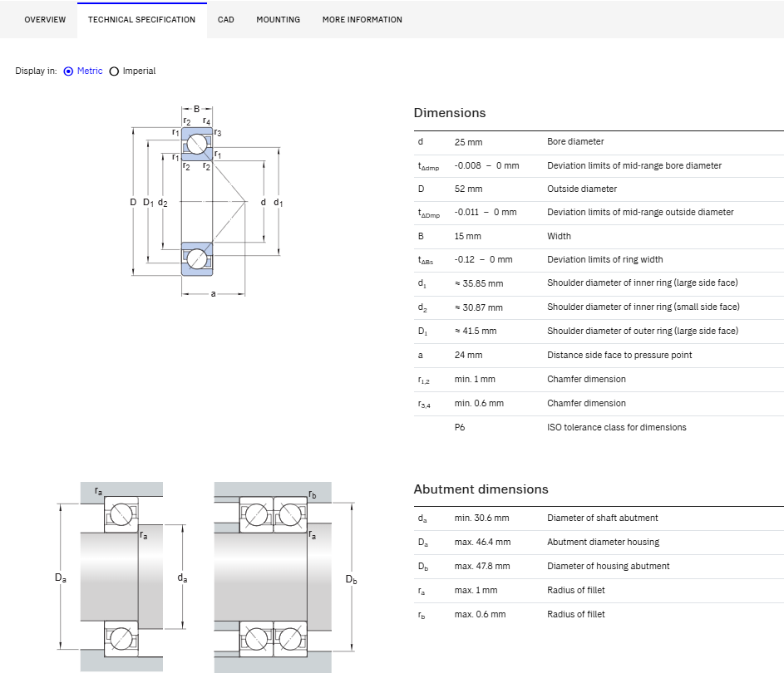Click the ISO tolerance class for dimensions text

[617, 427]
